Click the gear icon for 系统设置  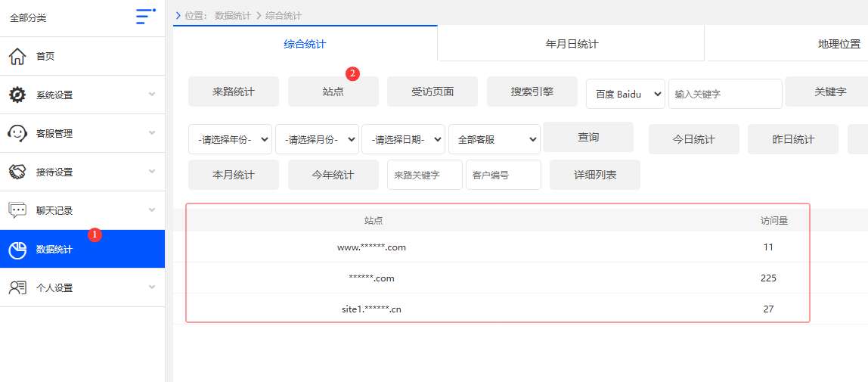point(17,95)
